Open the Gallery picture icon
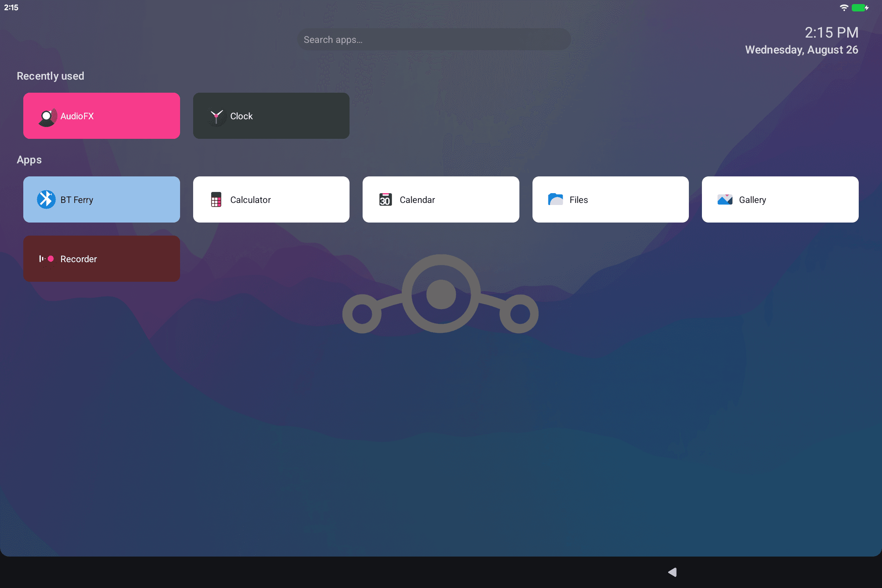 (x=725, y=199)
